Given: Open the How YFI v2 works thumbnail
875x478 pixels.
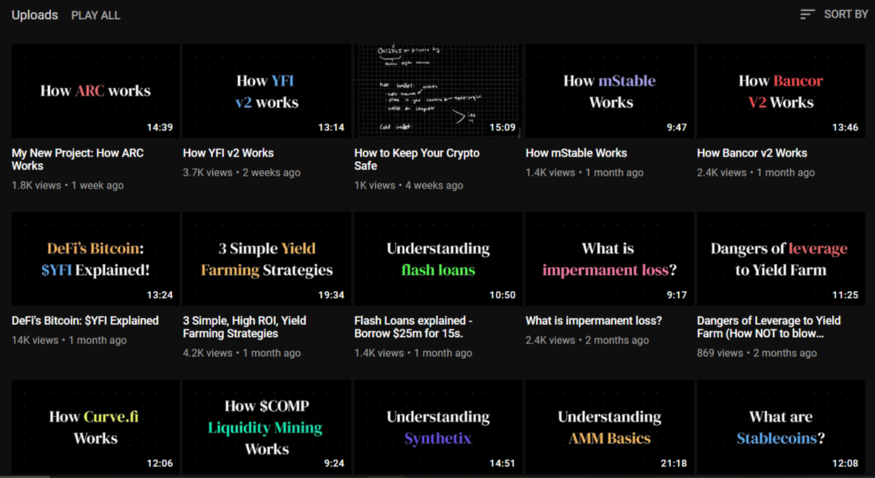Looking at the screenshot, I should [266, 91].
